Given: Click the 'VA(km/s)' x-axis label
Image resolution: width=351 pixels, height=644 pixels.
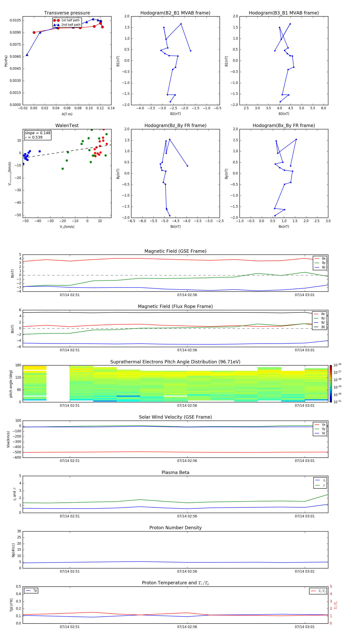Looking at the screenshot, I should (x=67, y=227).
